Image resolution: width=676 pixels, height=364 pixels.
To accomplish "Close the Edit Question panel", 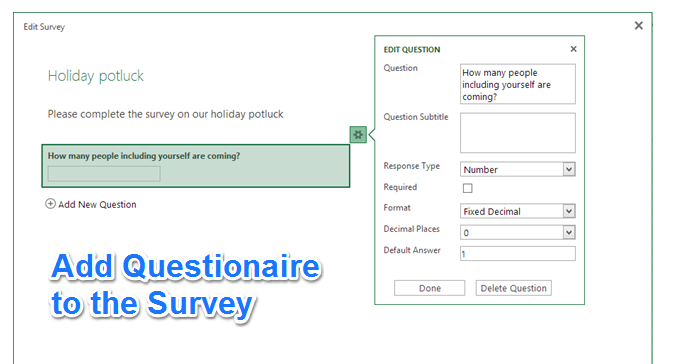I will tap(573, 49).
